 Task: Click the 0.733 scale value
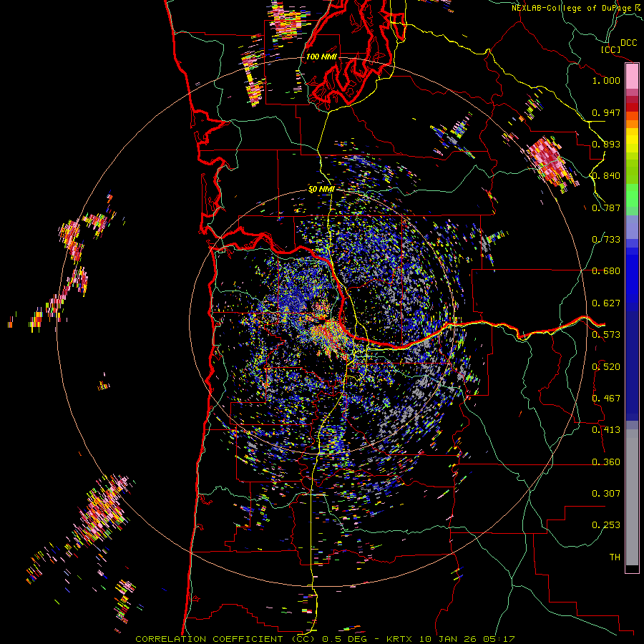click(606, 240)
